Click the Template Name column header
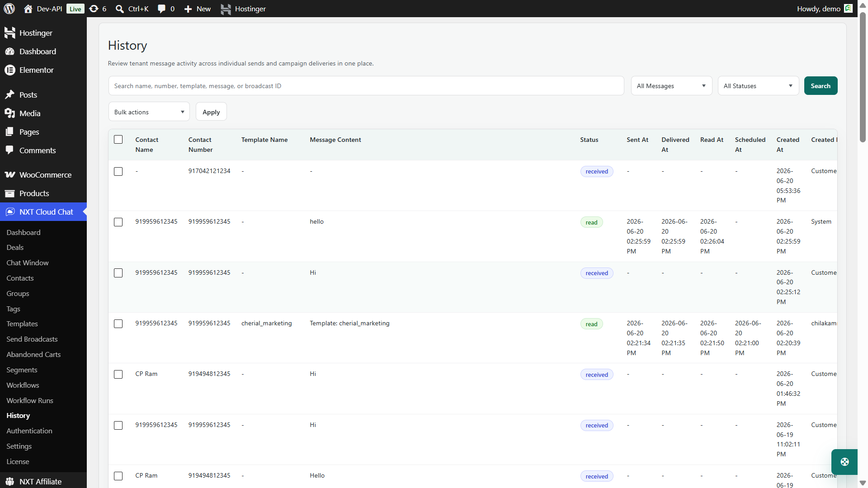The image size is (868, 488). coord(264,140)
